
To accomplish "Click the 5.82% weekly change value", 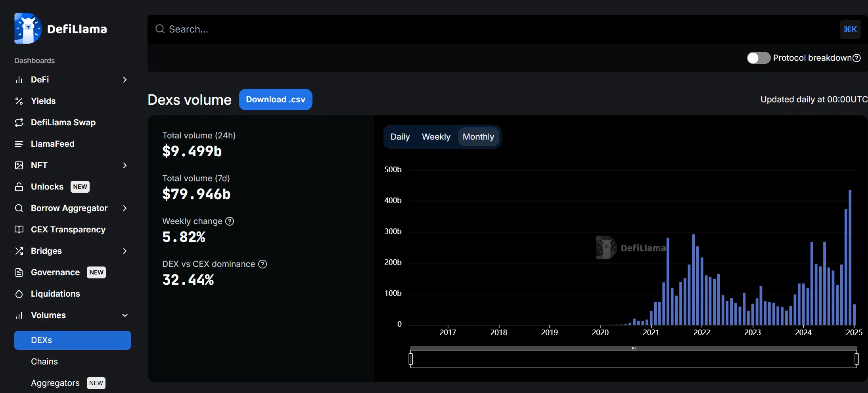I will click(x=184, y=237).
